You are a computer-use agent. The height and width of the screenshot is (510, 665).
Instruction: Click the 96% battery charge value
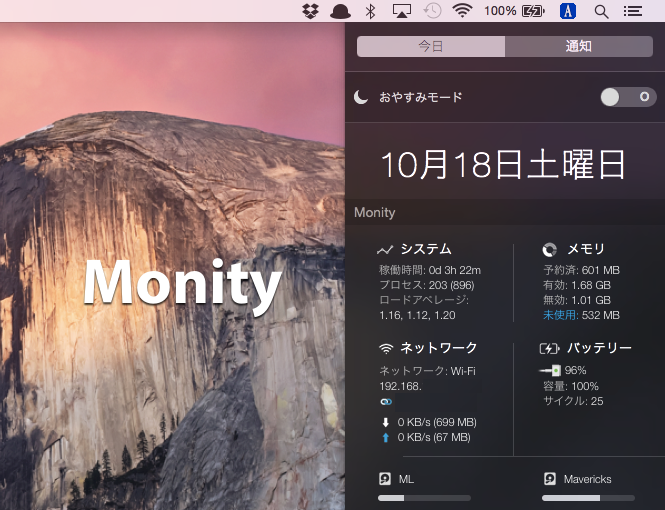(576, 371)
